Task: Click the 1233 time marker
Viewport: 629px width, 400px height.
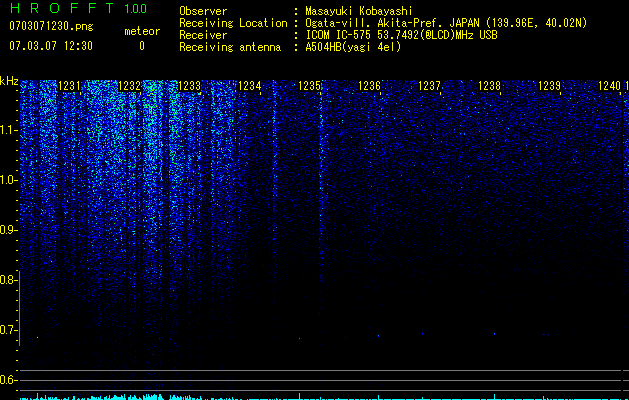Action: (189, 86)
